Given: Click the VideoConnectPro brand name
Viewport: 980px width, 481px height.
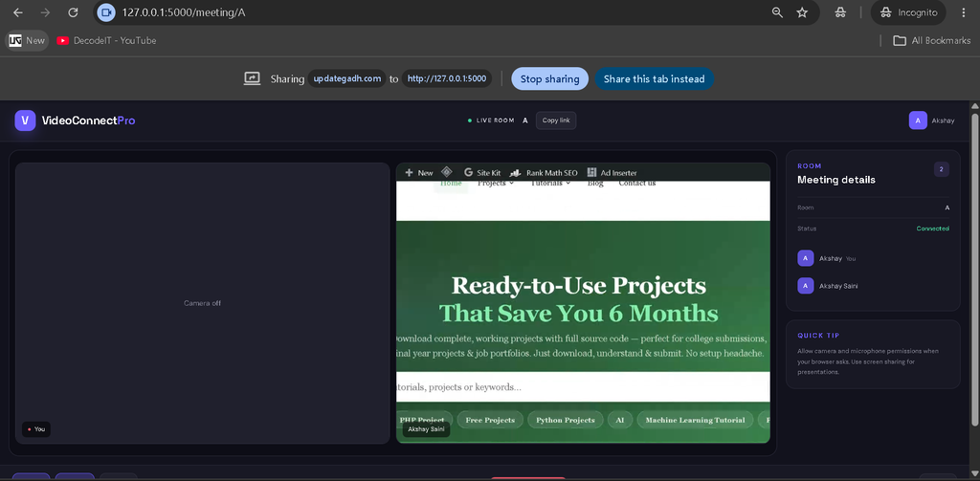Looking at the screenshot, I should [88, 120].
